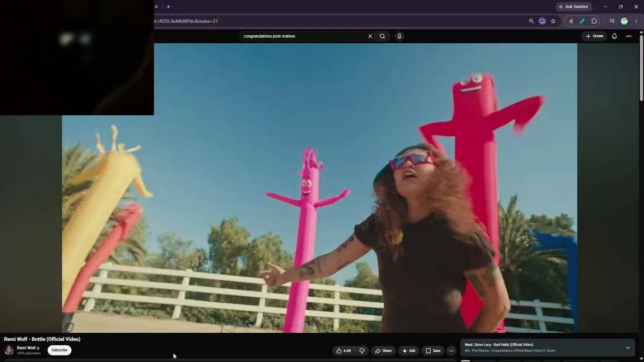This screenshot has width=644, height=362.
Task: Click the Ask Gemini button
Action: click(x=573, y=7)
